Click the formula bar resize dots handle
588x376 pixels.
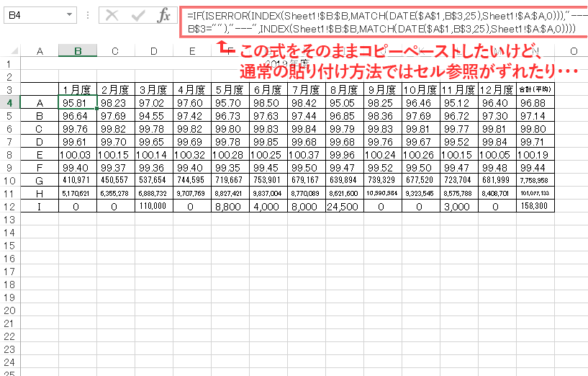click(x=88, y=15)
